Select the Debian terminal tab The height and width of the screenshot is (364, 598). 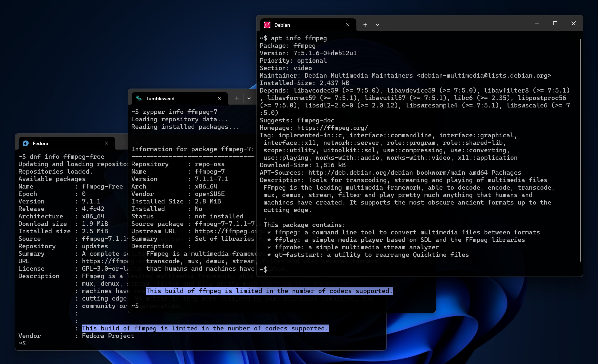[308, 25]
